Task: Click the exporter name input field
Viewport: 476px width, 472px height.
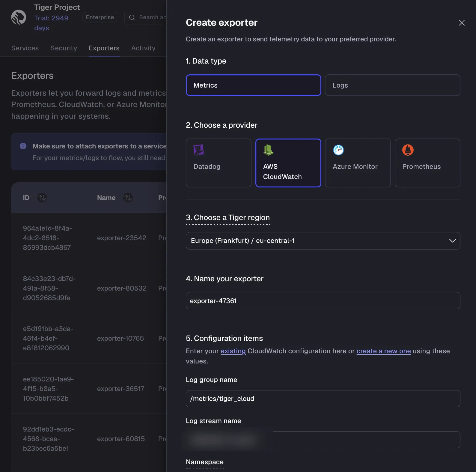Action: (x=323, y=301)
